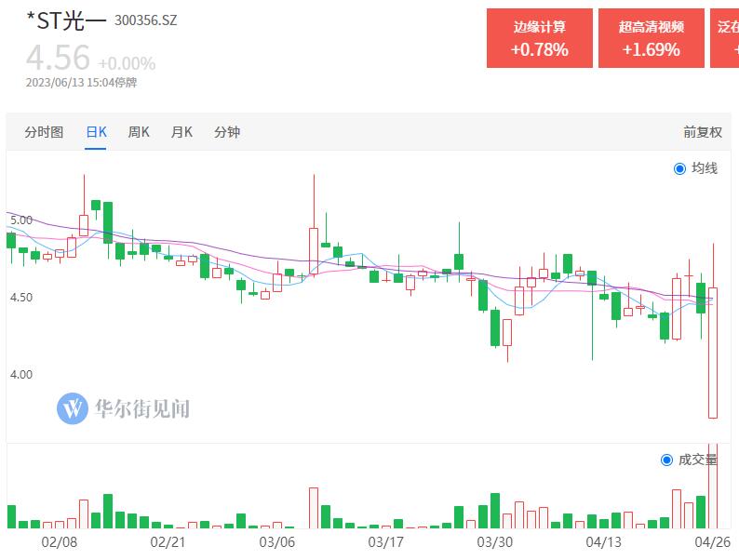Open the 周K weekly chart tab
This screenshot has width=739, height=560.
(x=139, y=132)
